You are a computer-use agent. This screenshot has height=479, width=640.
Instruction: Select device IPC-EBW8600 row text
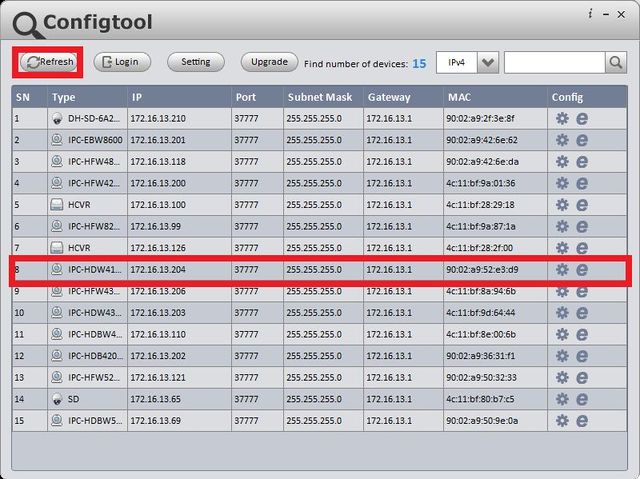pyautogui.click(x=95, y=140)
